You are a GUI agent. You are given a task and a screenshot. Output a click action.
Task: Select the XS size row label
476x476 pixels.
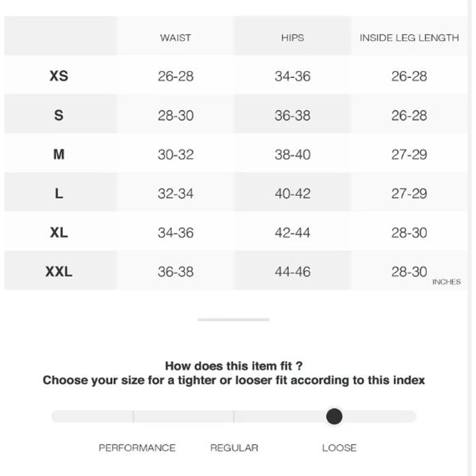click(x=59, y=76)
